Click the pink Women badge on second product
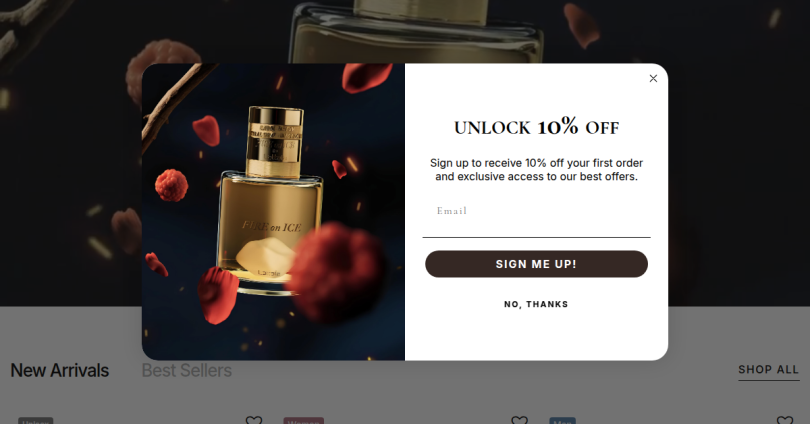 pos(304,421)
